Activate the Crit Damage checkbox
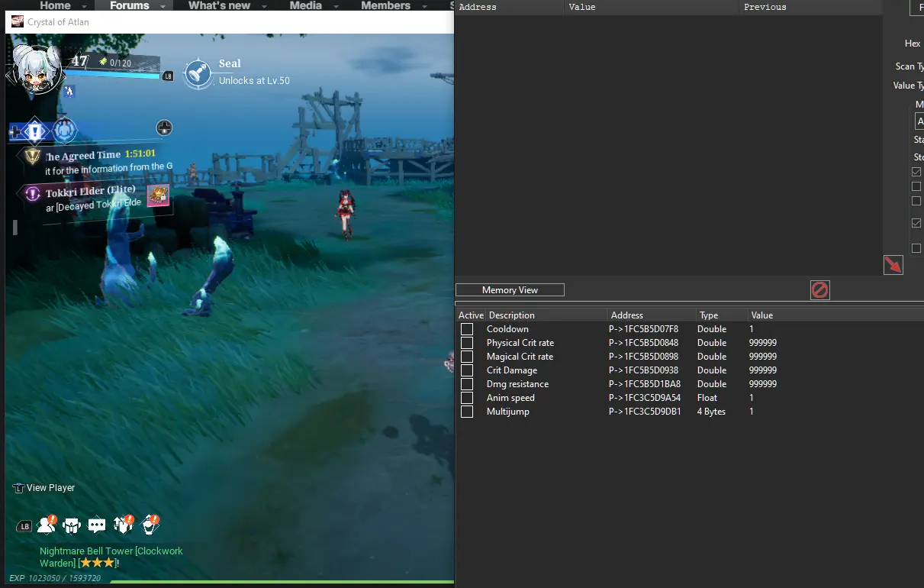 click(x=466, y=370)
